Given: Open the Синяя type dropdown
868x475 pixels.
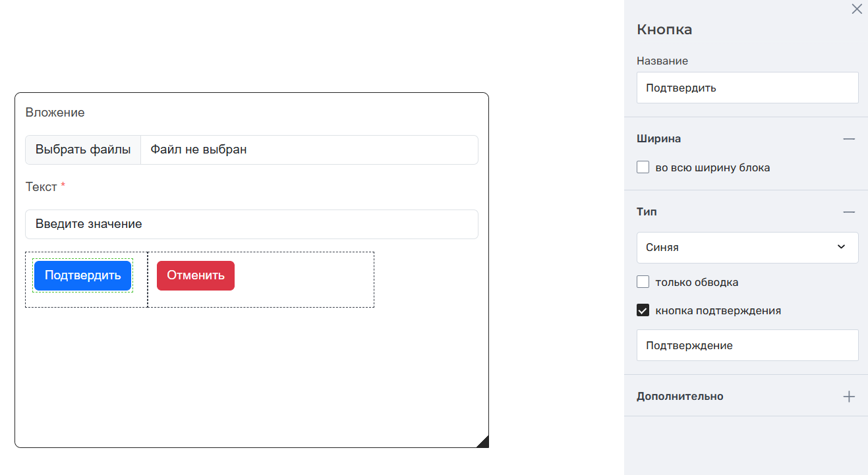Looking at the screenshot, I should (x=747, y=248).
